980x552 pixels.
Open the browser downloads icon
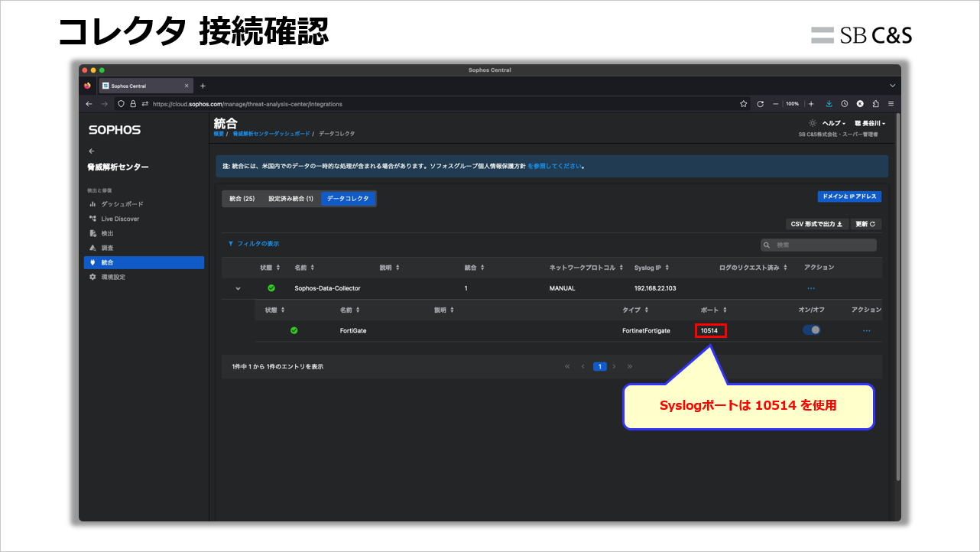[x=829, y=103]
